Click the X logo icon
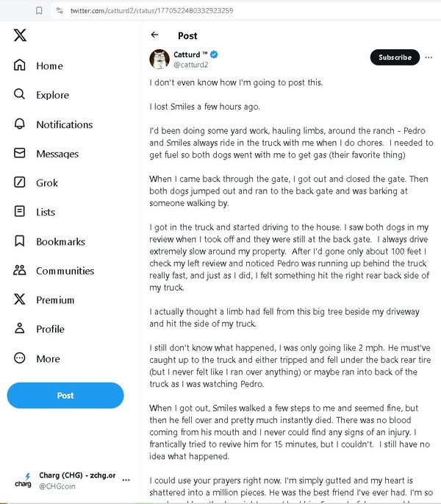The image size is (441, 504). [x=20, y=35]
